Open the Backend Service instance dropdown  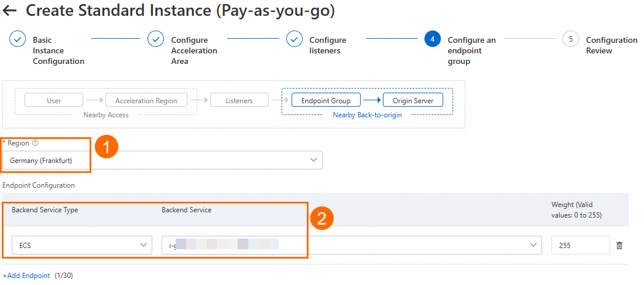point(351,245)
